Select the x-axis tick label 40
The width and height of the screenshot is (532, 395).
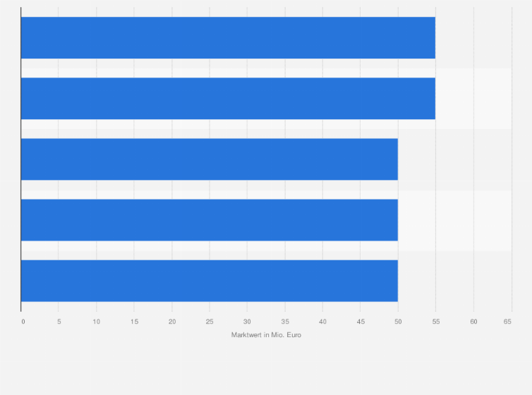[322, 322]
